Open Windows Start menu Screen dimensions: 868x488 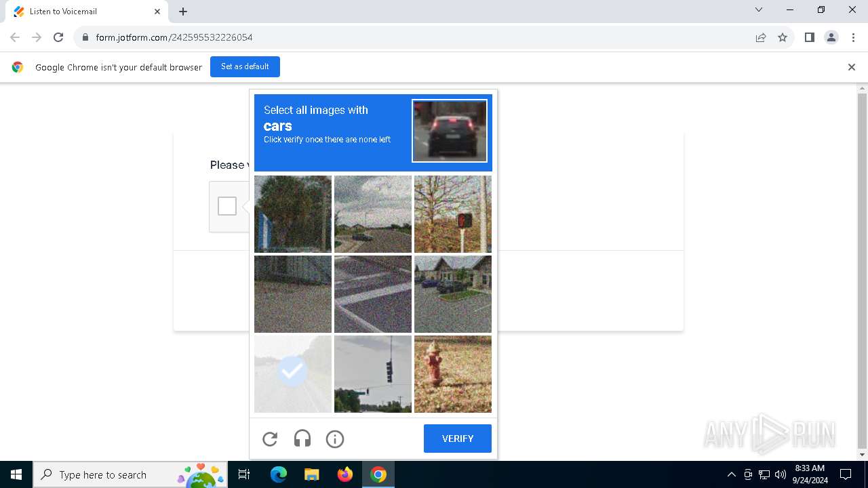(x=16, y=474)
